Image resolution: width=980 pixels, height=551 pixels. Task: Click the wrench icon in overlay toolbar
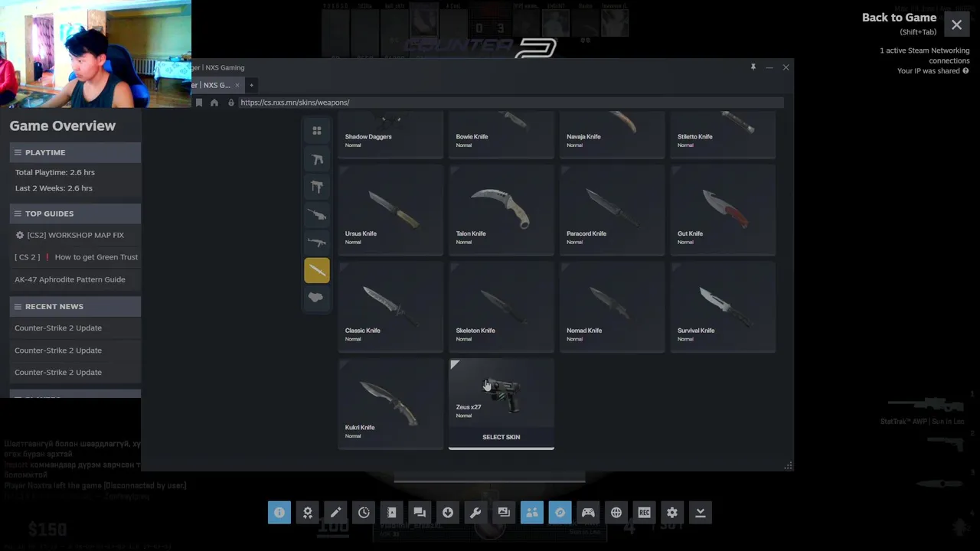tap(475, 513)
